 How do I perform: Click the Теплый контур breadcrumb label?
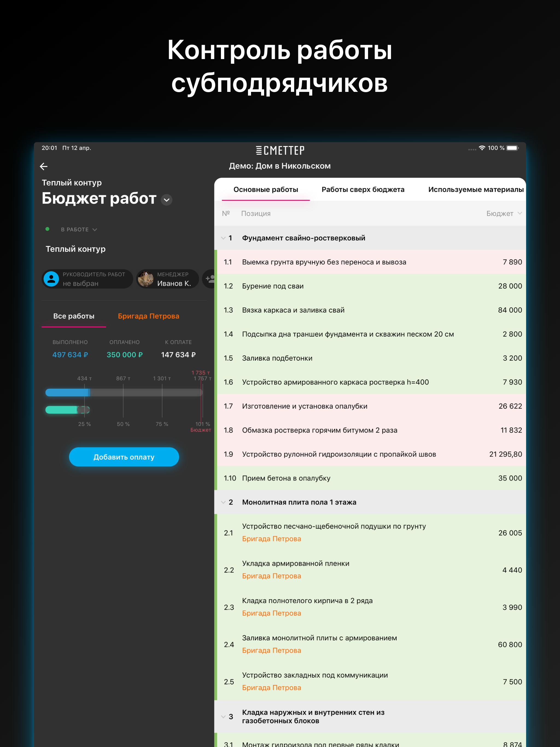[x=72, y=183]
